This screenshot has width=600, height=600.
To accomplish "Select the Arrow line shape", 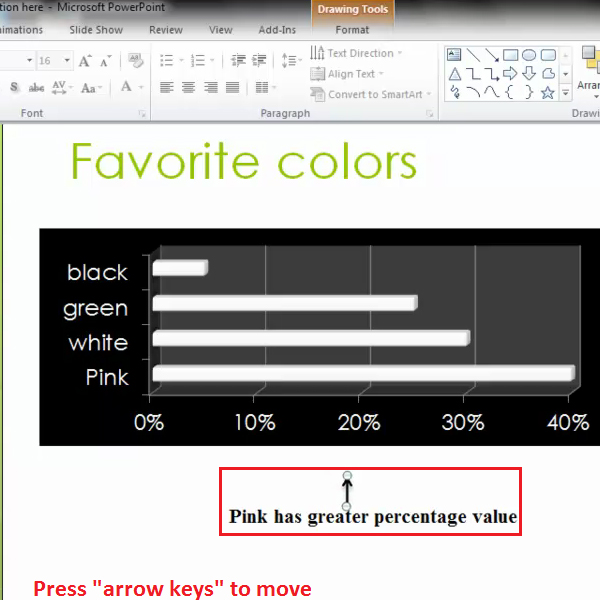I will pyautogui.click(x=492, y=55).
